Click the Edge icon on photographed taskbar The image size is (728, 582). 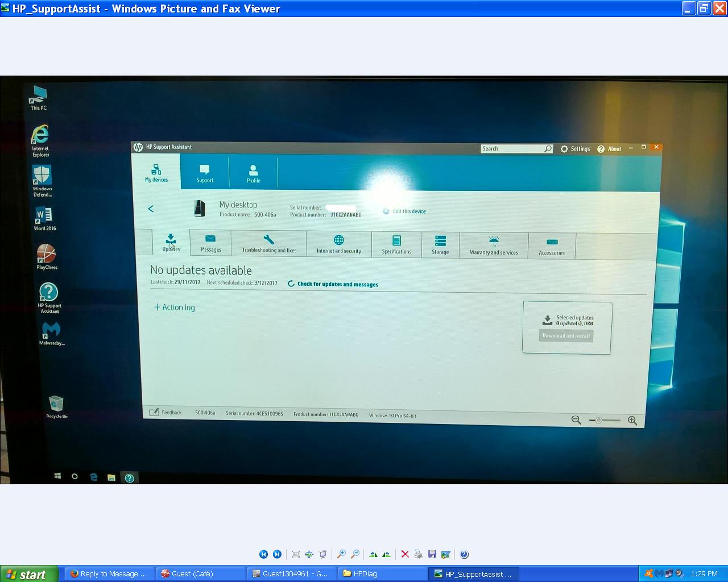pos(93,477)
